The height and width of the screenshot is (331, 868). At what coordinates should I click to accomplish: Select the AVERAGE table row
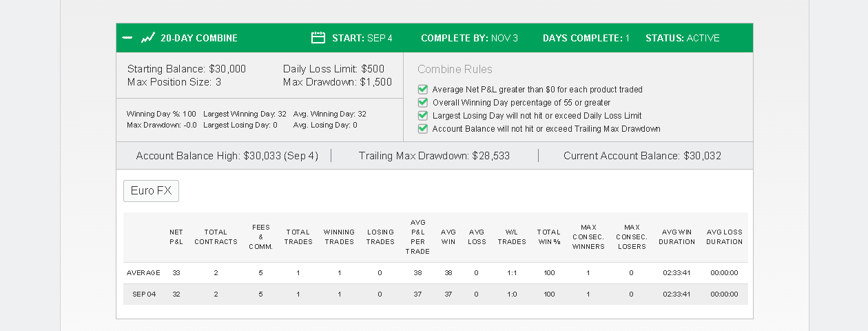click(x=435, y=273)
